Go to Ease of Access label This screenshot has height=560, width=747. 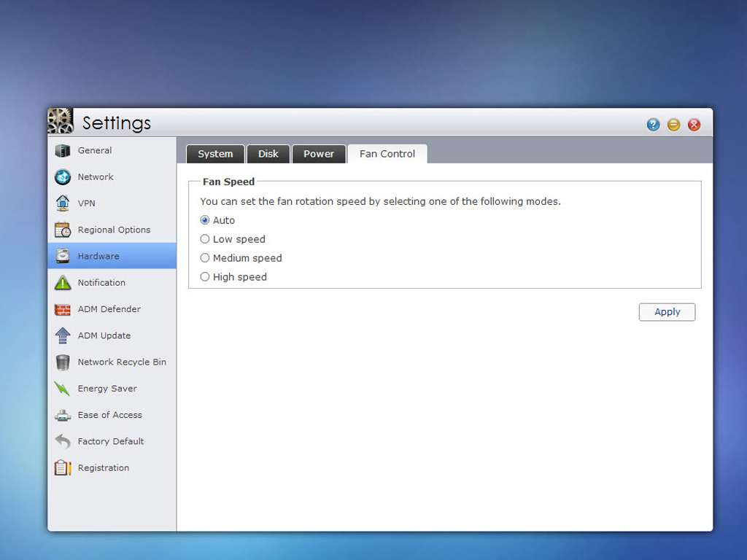click(x=110, y=415)
